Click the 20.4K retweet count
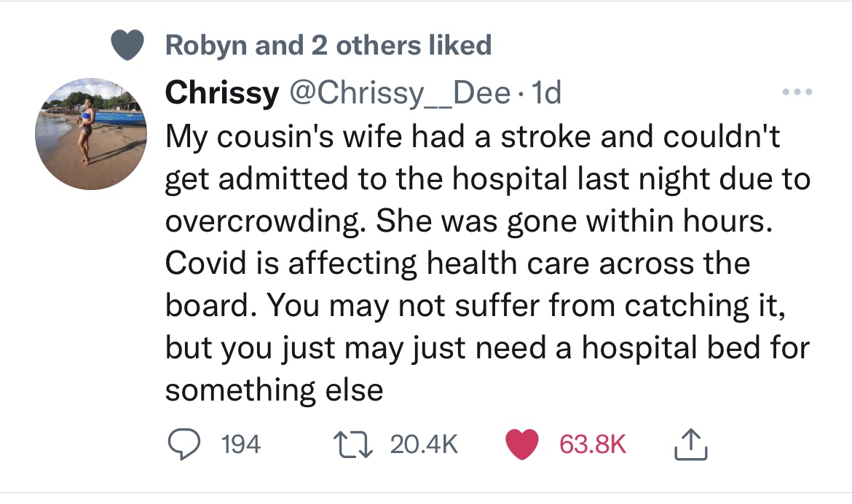This screenshot has height=504, width=852. pyautogui.click(x=425, y=444)
